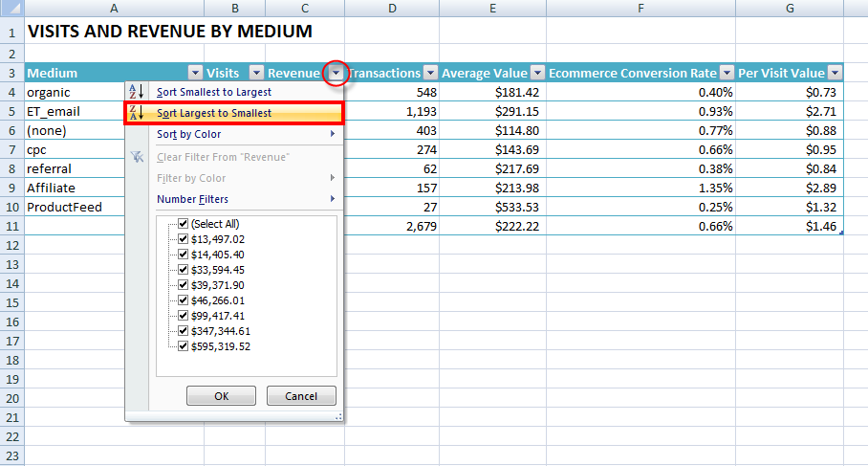Uncheck the $347,344.61 filter checkbox
Screen dimensions: 868x466
(184, 331)
